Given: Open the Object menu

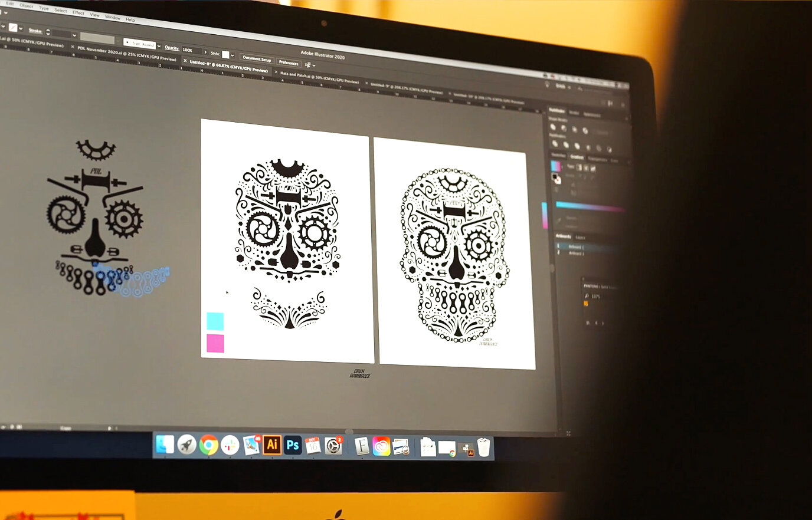Looking at the screenshot, I should pos(27,6).
